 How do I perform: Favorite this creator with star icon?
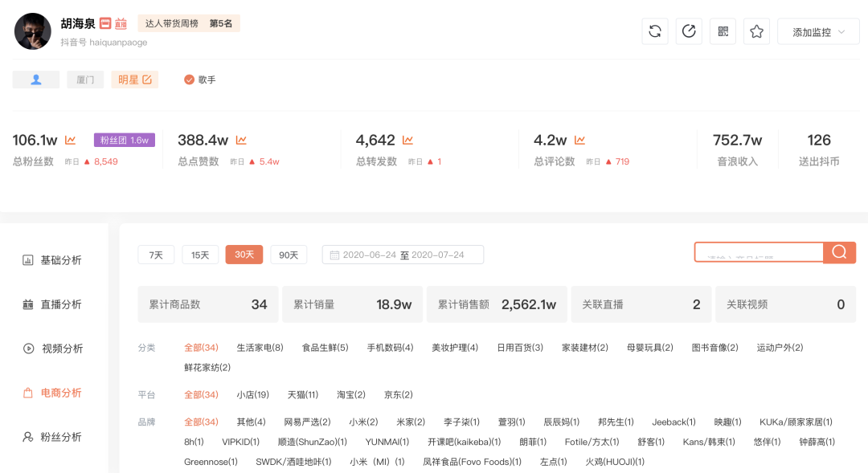tap(757, 31)
